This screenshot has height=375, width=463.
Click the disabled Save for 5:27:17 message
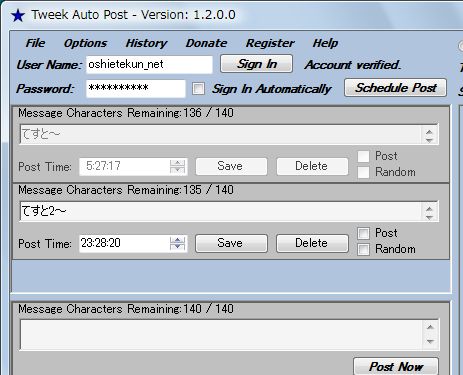coord(231,166)
